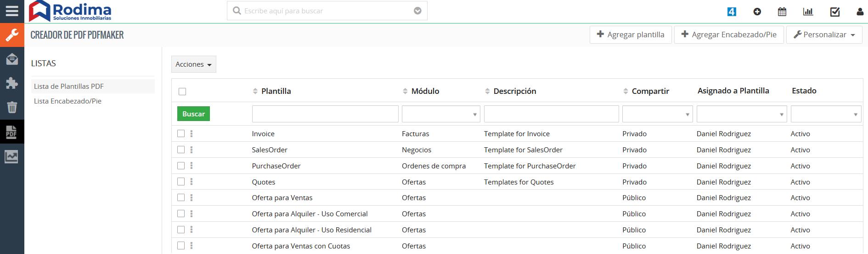Open the extensions puzzle piece icon
868x254 pixels.
pyautogui.click(x=12, y=83)
